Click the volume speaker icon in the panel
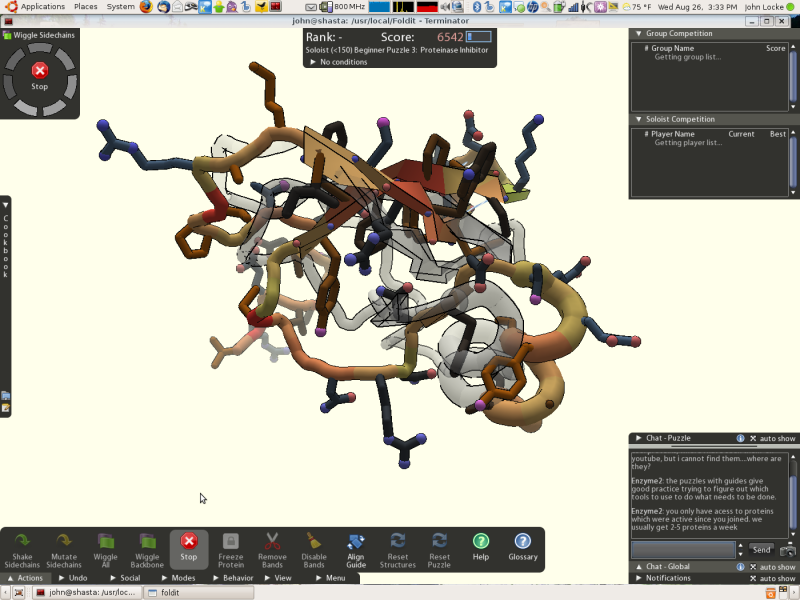800x600 pixels. (x=445, y=7)
